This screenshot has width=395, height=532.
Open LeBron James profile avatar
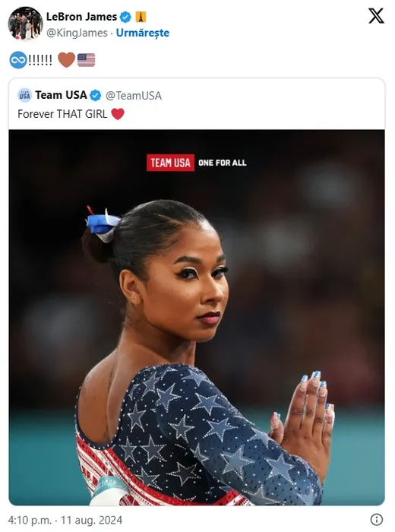(x=25, y=24)
